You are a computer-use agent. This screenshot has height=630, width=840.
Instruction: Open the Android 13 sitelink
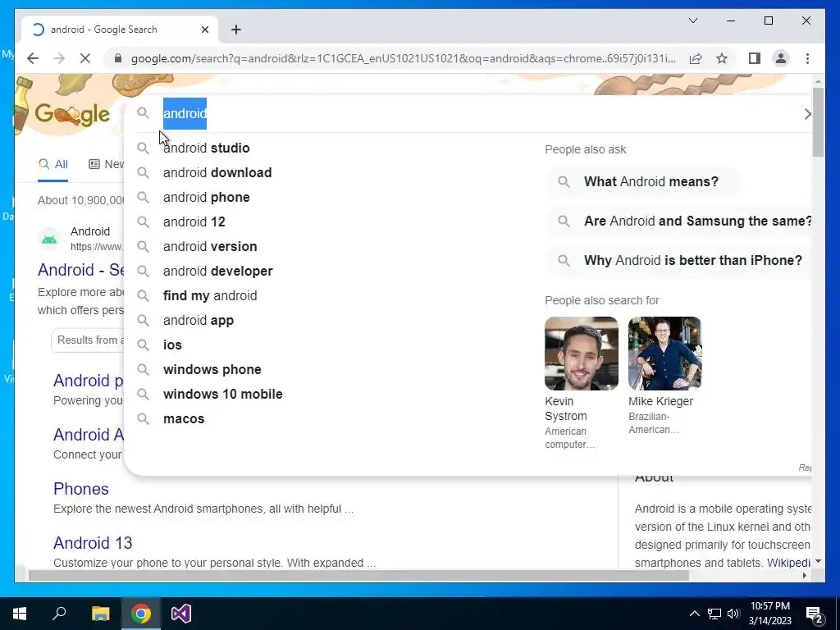point(93,543)
